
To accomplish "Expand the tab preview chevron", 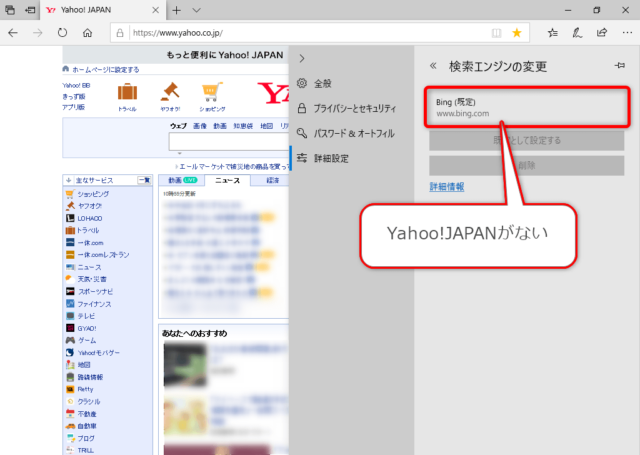I will (196, 10).
